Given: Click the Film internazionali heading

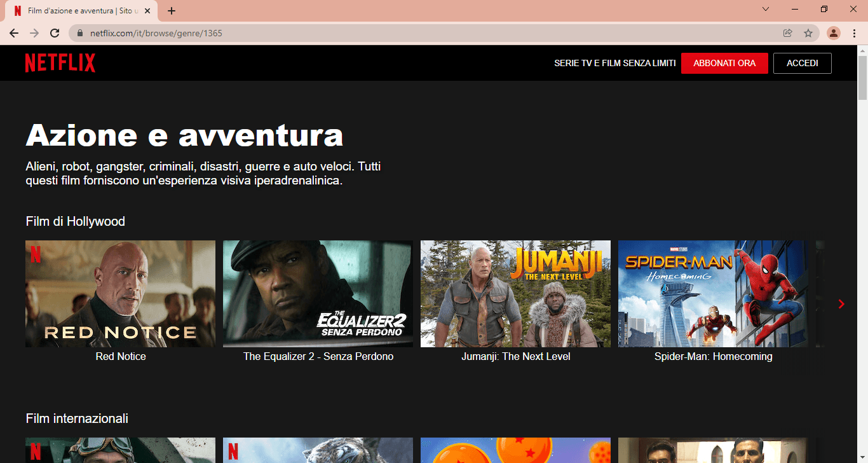Looking at the screenshot, I should tap(77, 418).
